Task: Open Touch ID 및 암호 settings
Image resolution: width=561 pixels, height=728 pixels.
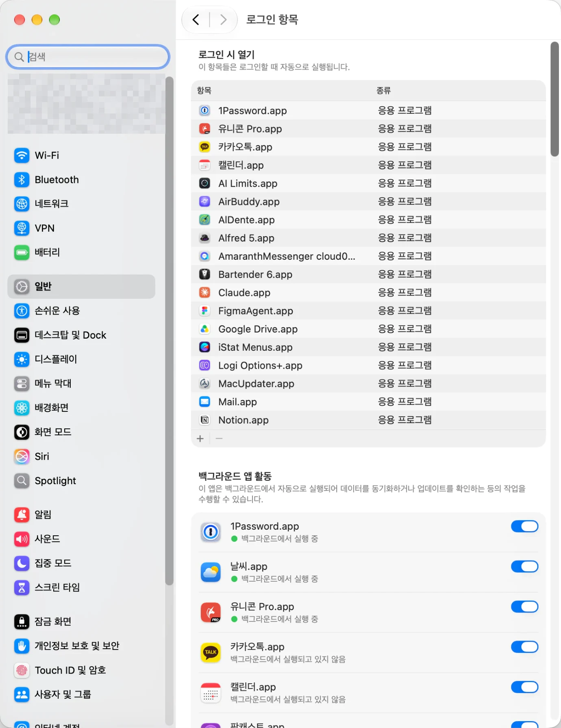Action: point(81,670)
